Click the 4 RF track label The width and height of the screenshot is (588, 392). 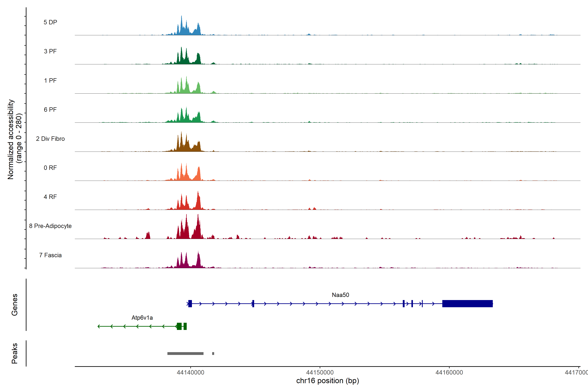tap(50, 197)
